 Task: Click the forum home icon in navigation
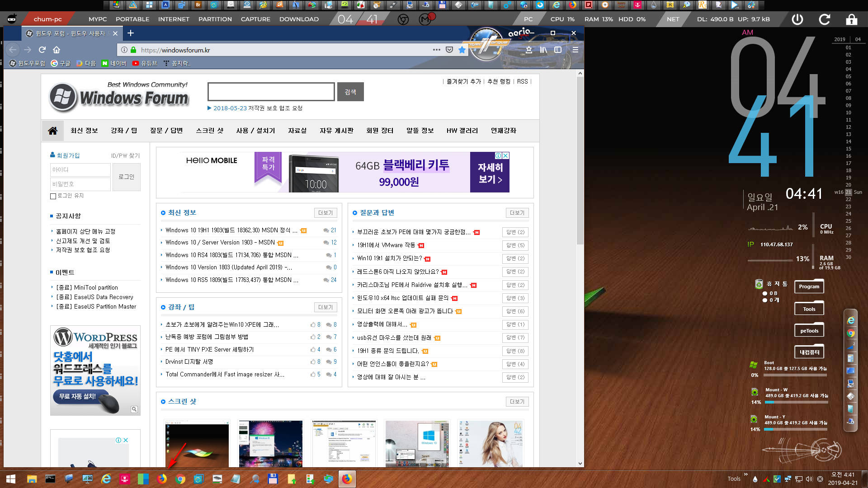[52, 131]
